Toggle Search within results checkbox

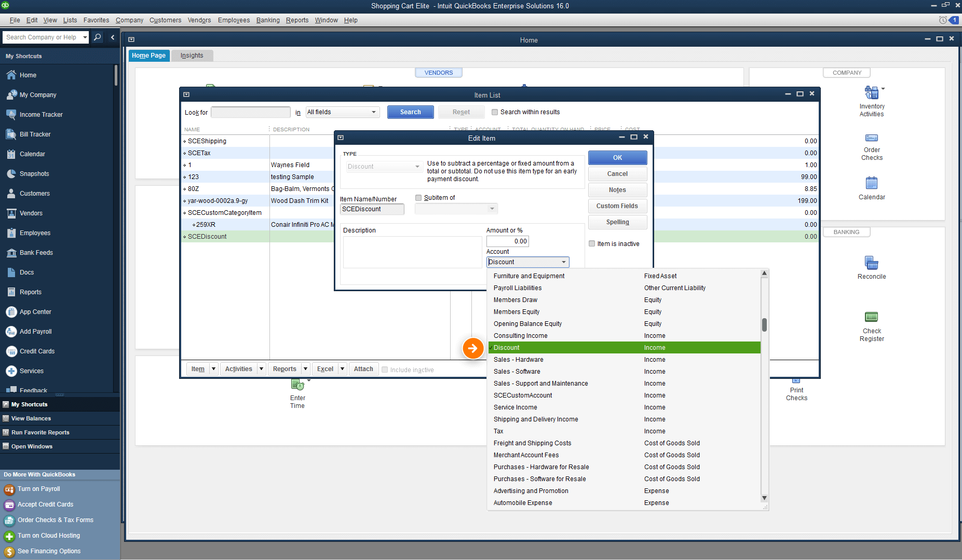pyautogui.click(x=495, y=112)
